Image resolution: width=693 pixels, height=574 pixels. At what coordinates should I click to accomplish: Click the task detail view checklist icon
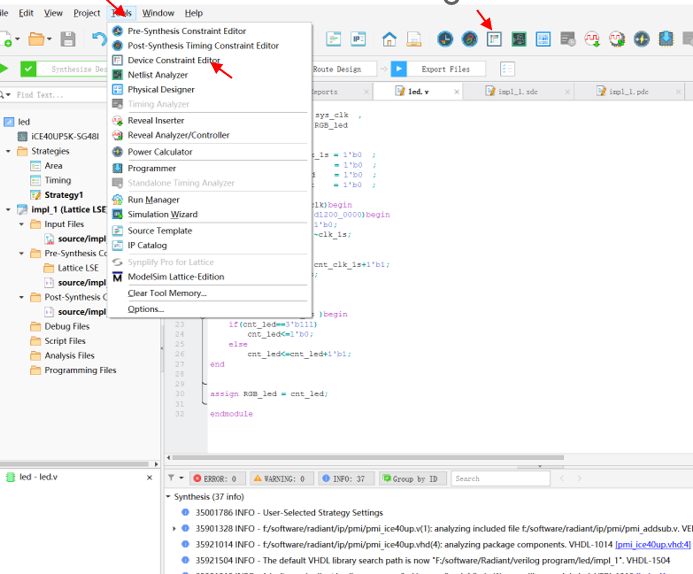[507, 69]
